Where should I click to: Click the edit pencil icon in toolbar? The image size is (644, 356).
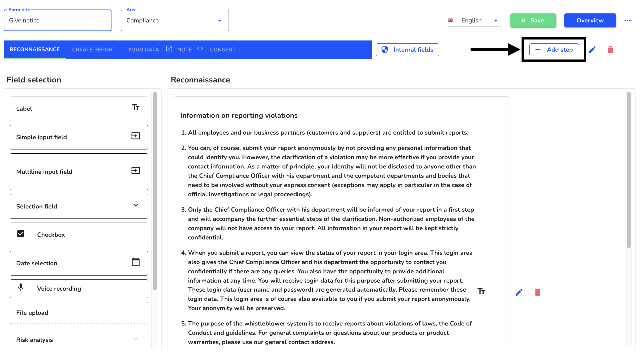point(592,49)
